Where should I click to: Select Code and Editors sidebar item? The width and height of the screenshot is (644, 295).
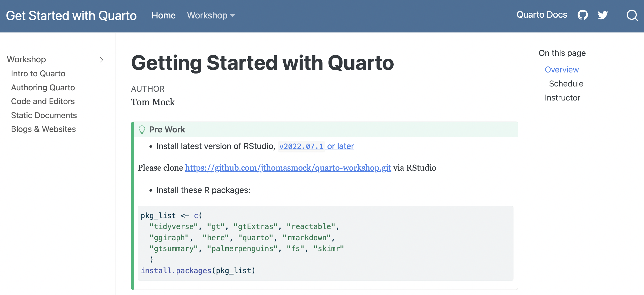[43, 101]
